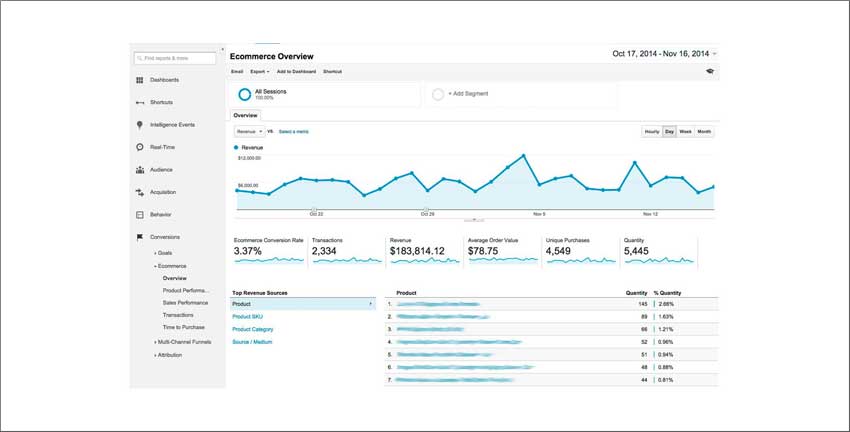Open the product row with quantity 89

point(552,317)
